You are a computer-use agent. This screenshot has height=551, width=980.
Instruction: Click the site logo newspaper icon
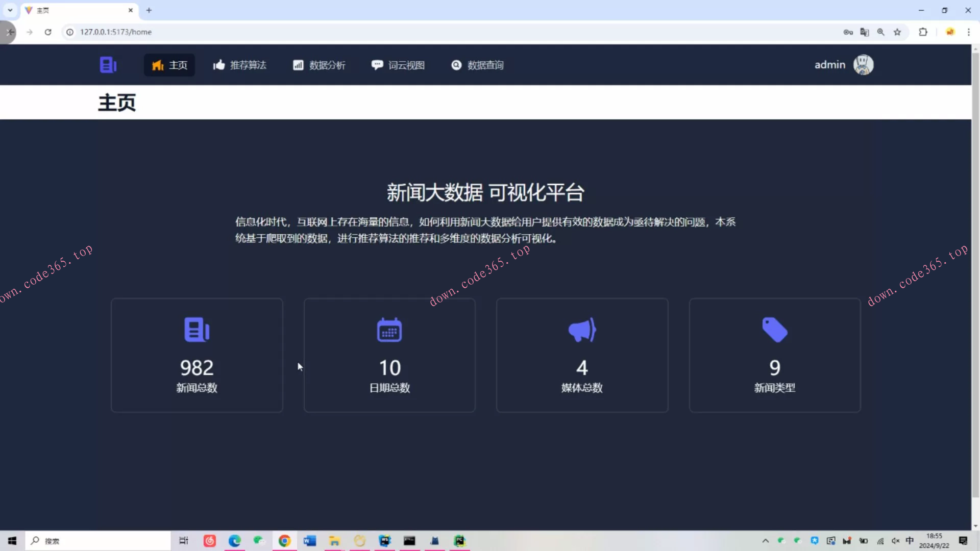(108, 65)
